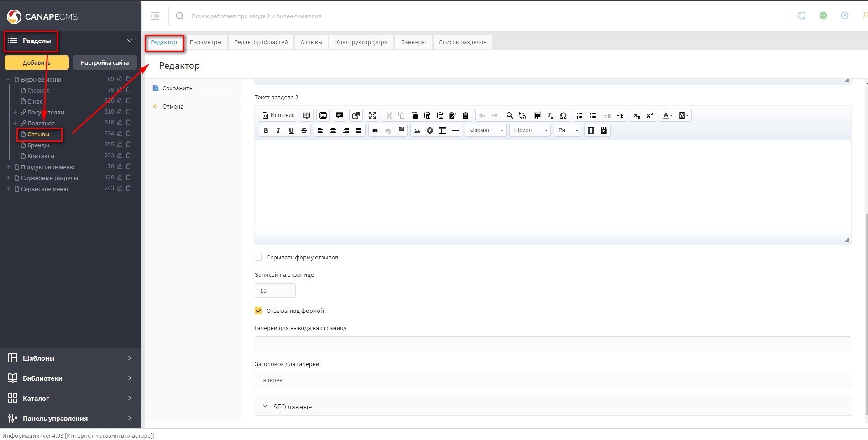868x440 pixels.
Task: Toggle bold formatting in the editor
Action: pos(266,130)
